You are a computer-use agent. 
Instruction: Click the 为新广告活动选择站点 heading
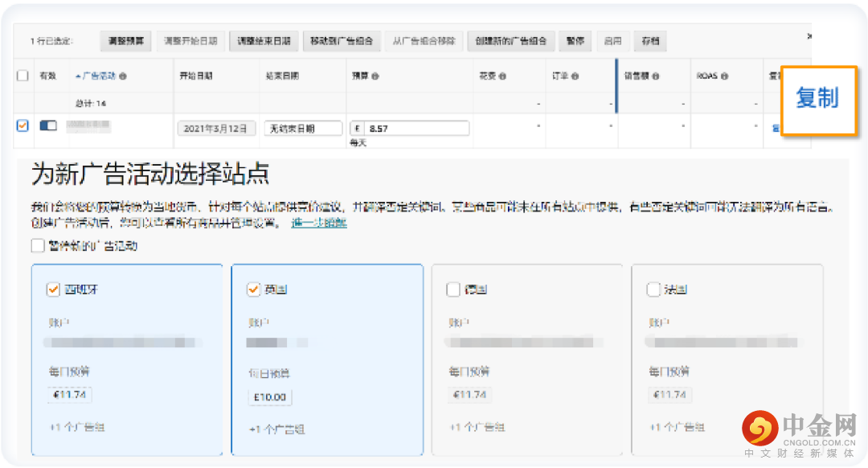(150, 174)
